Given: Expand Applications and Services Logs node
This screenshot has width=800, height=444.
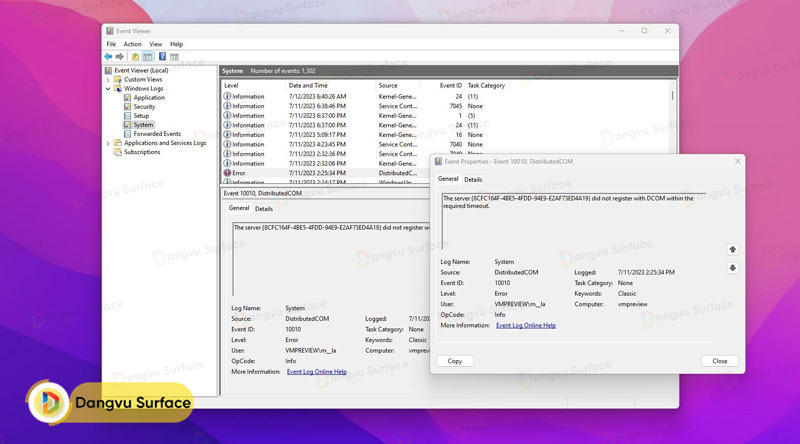Looking at the screenshot, I should (x=108, y=143).
